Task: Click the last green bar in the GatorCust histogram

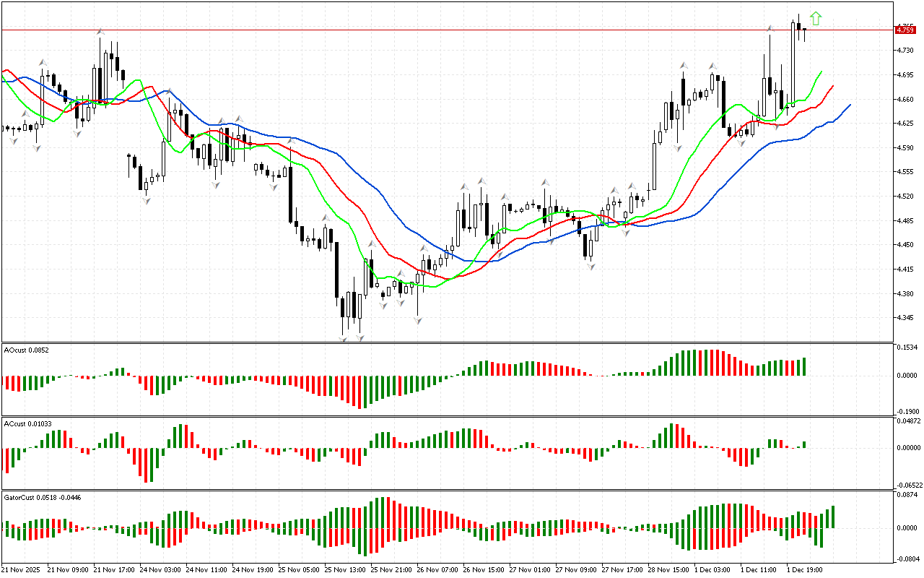Action: pyautogui.click(x=832, y=517)
